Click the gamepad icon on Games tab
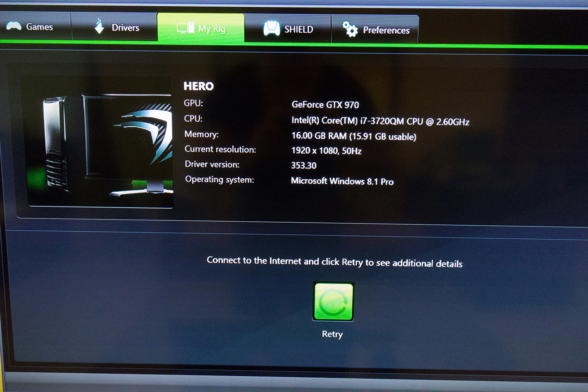Screen dimensions: 588x392 14,26
